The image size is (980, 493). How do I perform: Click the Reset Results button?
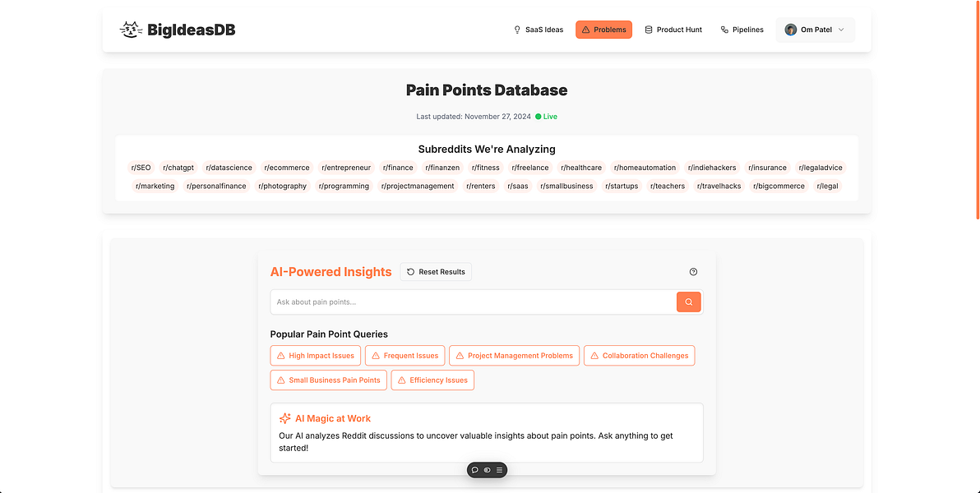coord(436,272)
